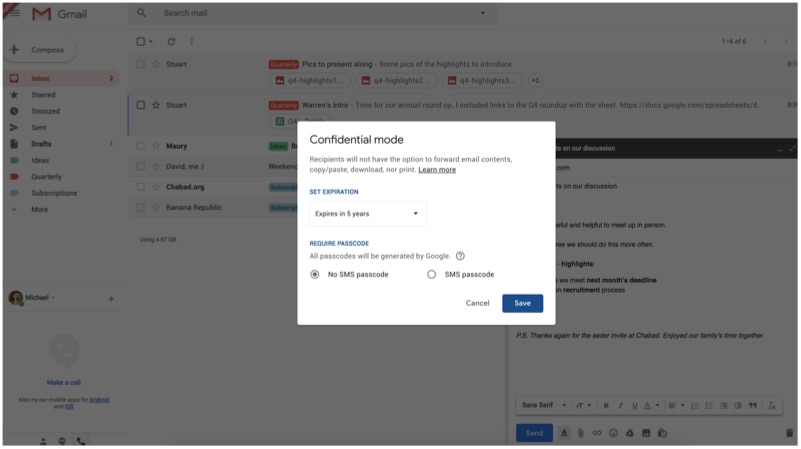The width and height of the screenshot is (801, 449).
Task: Open the Starred folder
Action: (43, 95)
